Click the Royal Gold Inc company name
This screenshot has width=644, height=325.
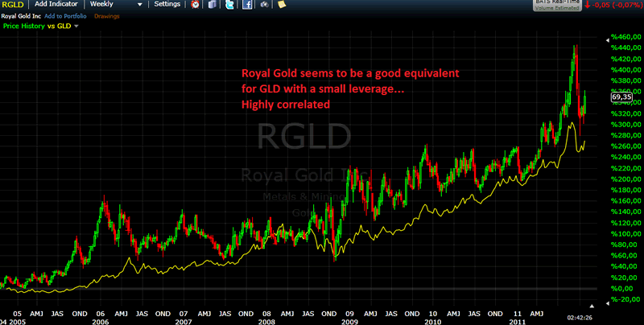21,16
